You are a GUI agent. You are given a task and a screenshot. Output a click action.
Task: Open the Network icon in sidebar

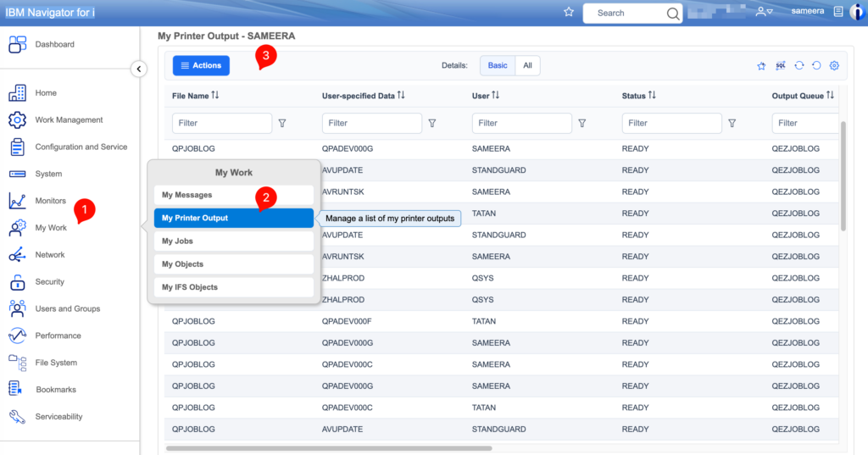pos(17,255)
